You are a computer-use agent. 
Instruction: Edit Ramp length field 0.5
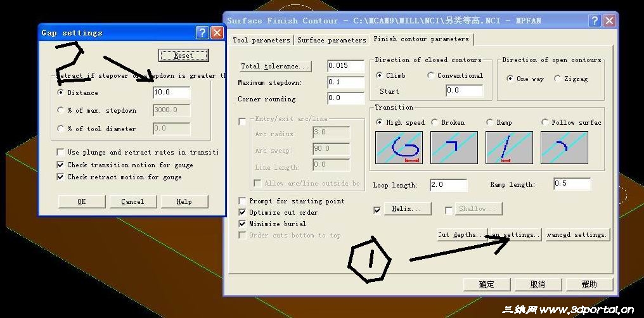pyautogui.click(x=572, y=184)
